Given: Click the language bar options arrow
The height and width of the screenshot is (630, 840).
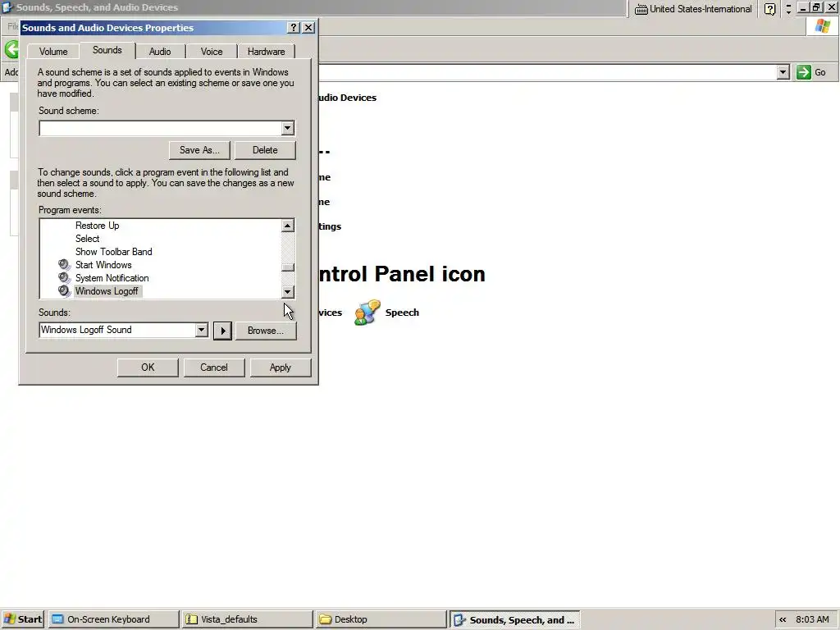Looking at the screenshot, I should click(x=788, y=11).
